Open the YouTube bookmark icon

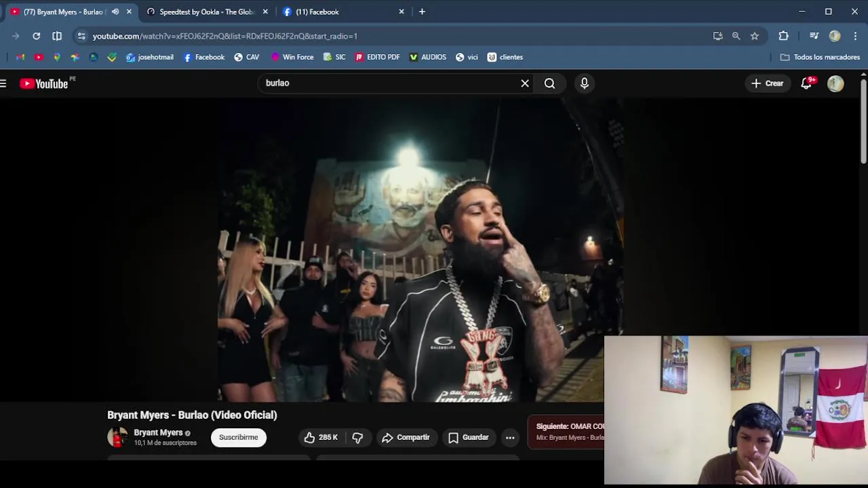point(39,57)
